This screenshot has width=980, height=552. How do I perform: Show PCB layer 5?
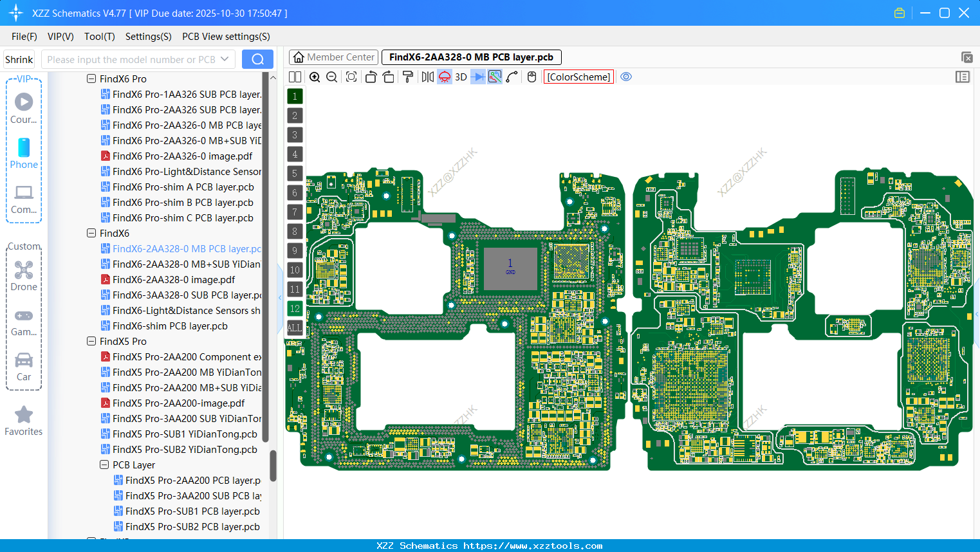point(295,174)
